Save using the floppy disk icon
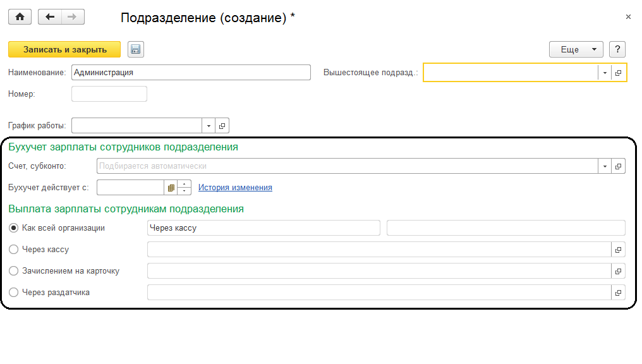This screenshot has height=364, width=642. click(136, 49)
